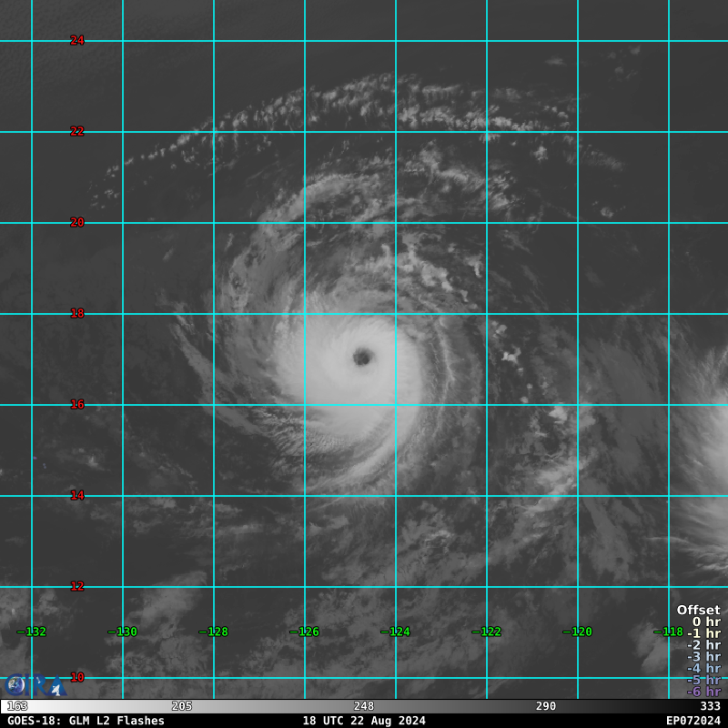Click the 333 value on the grayscale colorbar
Image resolution: width=728 pixels, height=728 pixels.
710,706
